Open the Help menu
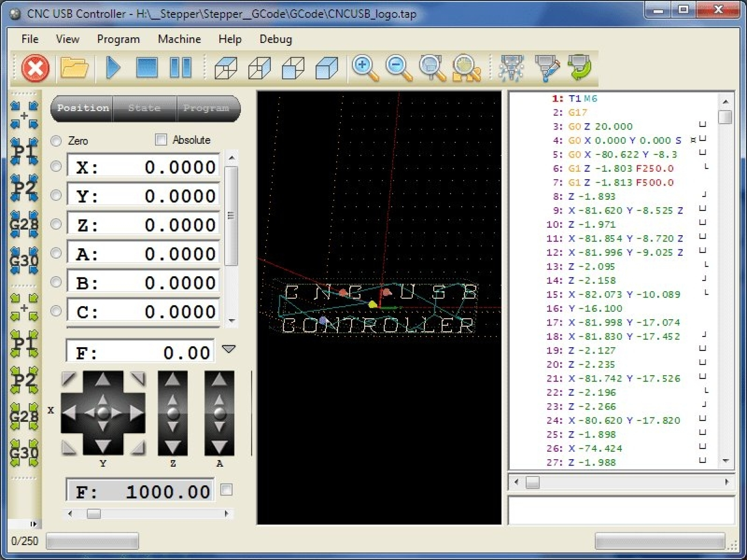The width and height of the screenshot is (747, 560). [230, 39]
